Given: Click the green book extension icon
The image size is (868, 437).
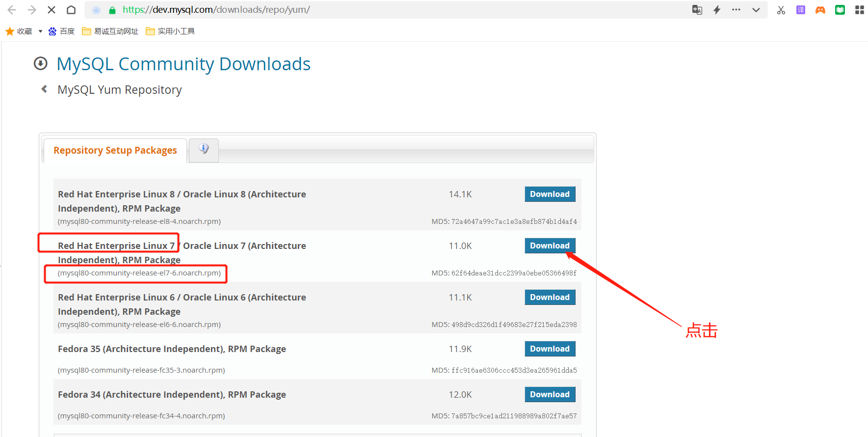Looking at the screenshot, I should (840, 10).
